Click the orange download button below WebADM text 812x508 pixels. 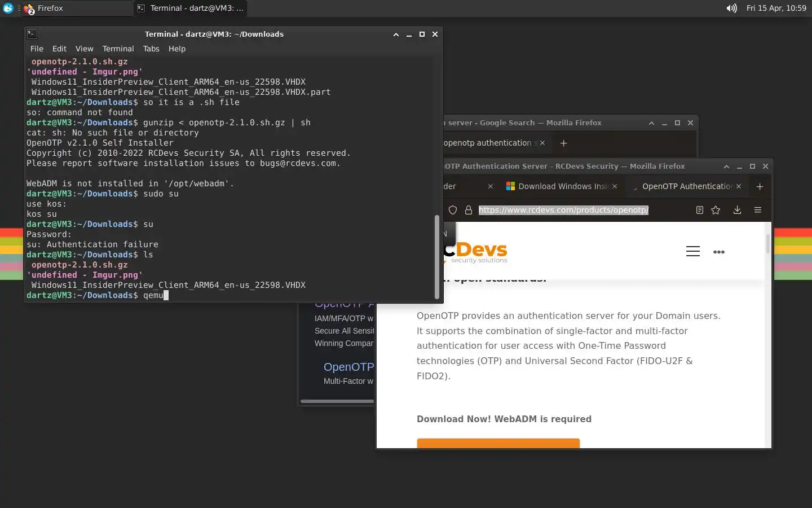click(498, 444)
